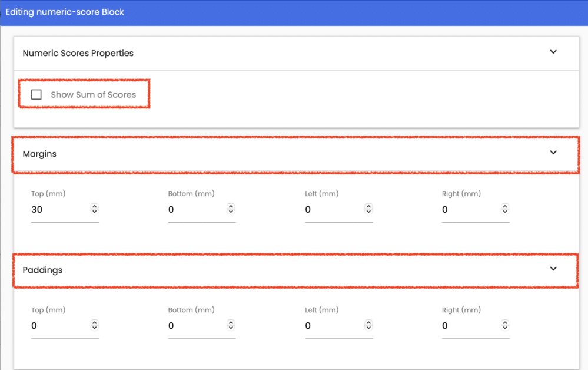
Task: Click the Paddings Top stepper arrows
Action: point(95,325)
